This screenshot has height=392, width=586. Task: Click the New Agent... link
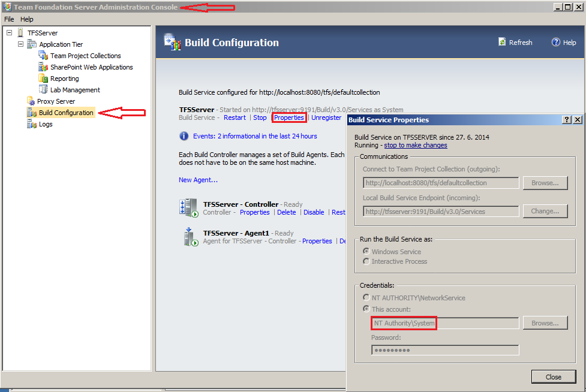click(198, 180)
